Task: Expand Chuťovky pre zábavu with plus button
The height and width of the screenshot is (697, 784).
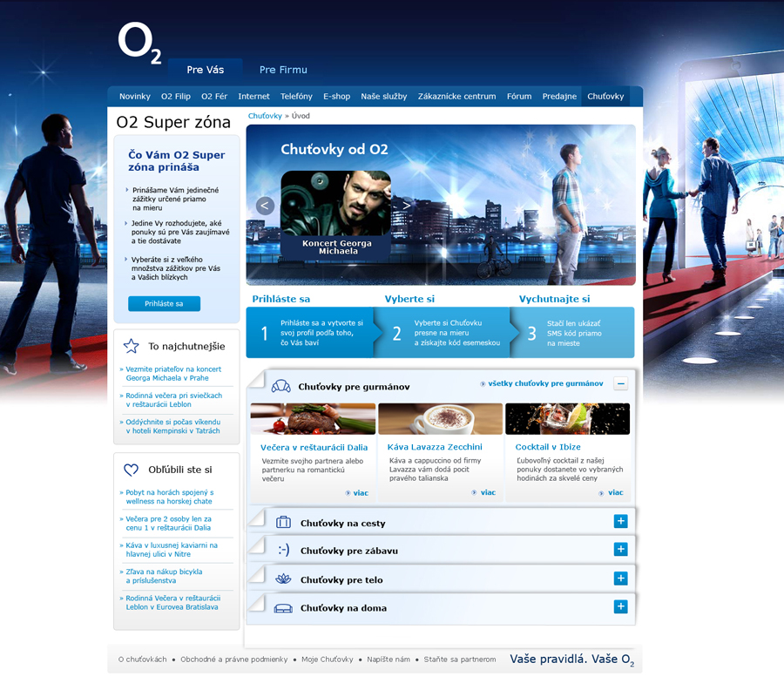Action: (620, 549)
